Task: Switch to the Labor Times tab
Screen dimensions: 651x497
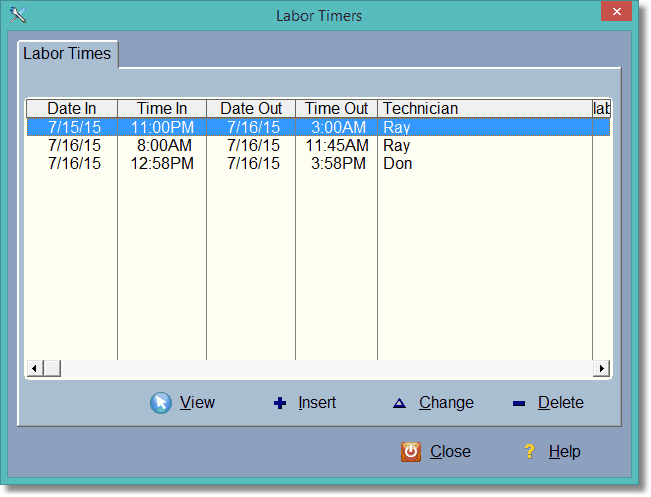Action: pyautogui.click(x=67, y=54)
